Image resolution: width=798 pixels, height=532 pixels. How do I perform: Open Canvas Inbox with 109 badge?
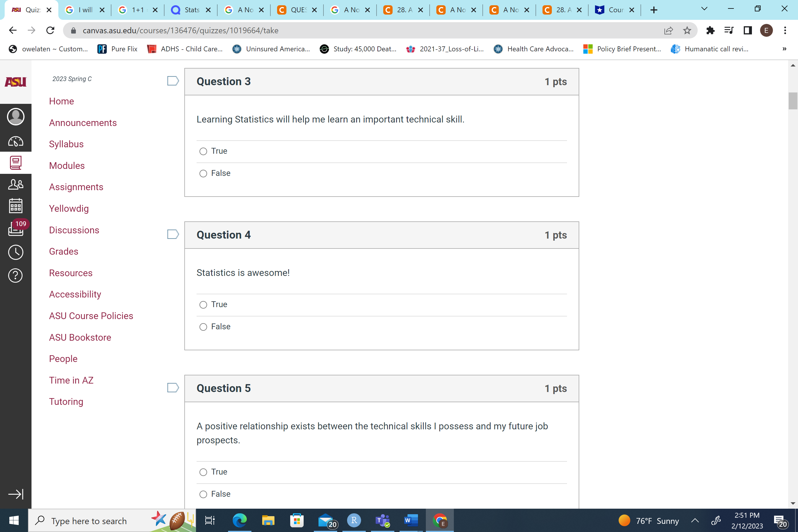16,229
